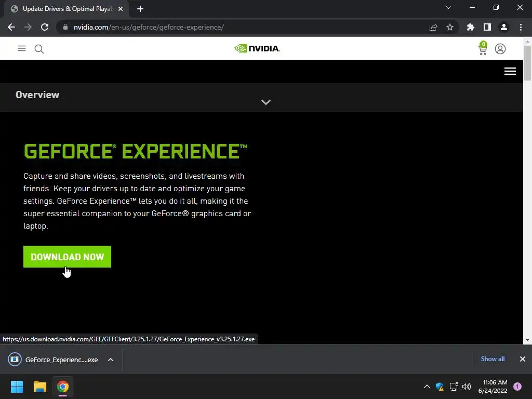532x399 pixels.
Task: Click the DOWNLOAD NOW button
Action: (67, 257)
